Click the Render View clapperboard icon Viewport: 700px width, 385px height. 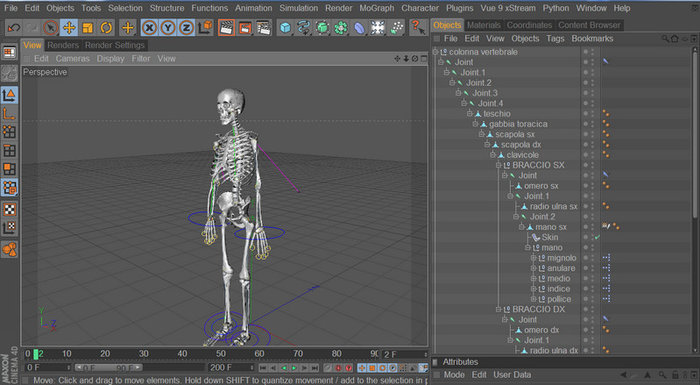[227, 28]
